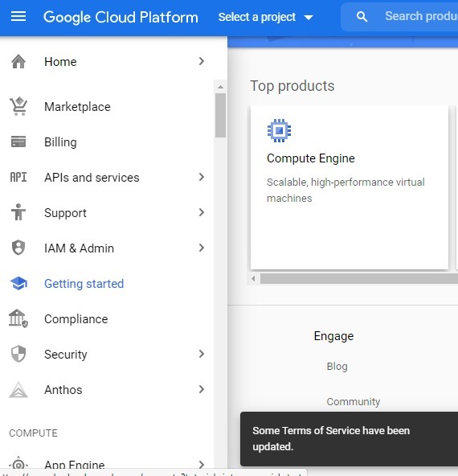Click the Top products horizontal scrollbar
This screenshot has height=476, width=458.
(x=359, y=279)
